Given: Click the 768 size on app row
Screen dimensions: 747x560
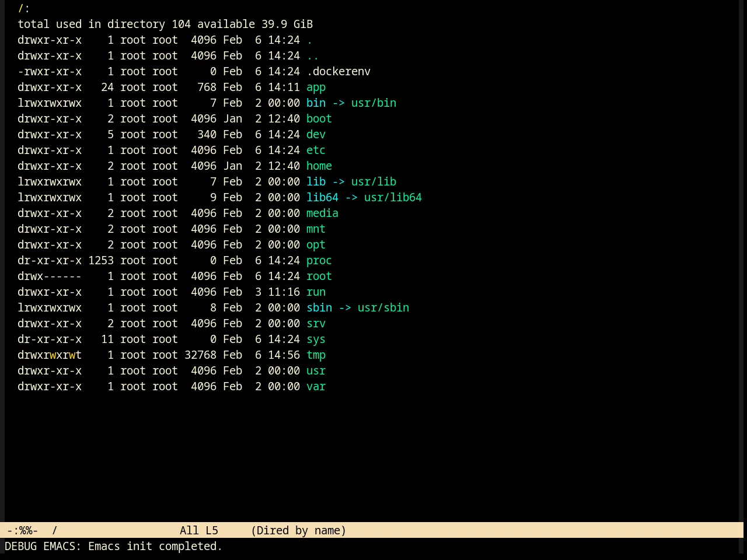Looking at the screenshot, I should click(x=207, y=87).
